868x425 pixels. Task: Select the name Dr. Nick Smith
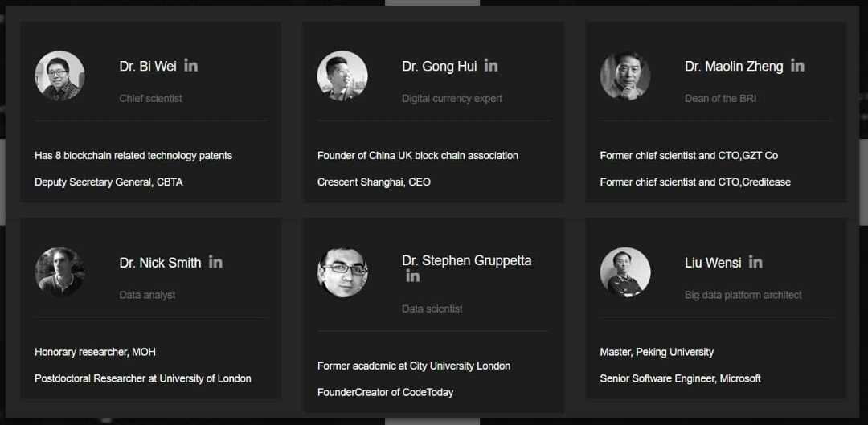[x=161, y=263]
